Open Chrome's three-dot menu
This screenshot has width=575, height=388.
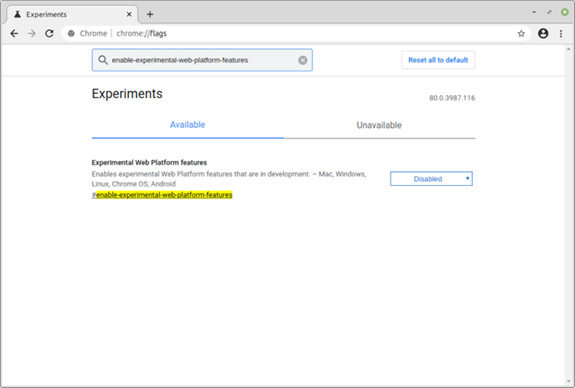click(x=561, y=34)
